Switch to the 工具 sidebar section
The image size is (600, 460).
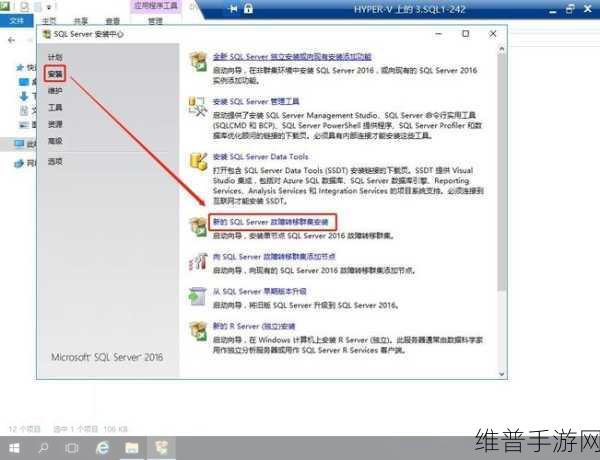click(55, 108)
